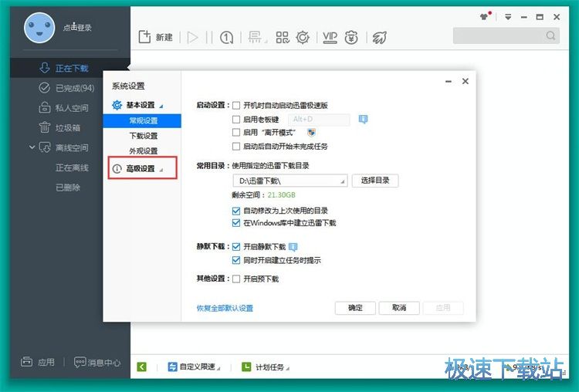Screen dimensions: 579x392
Task: Click the greyed 应用 apply button
Action: point(443,308)
